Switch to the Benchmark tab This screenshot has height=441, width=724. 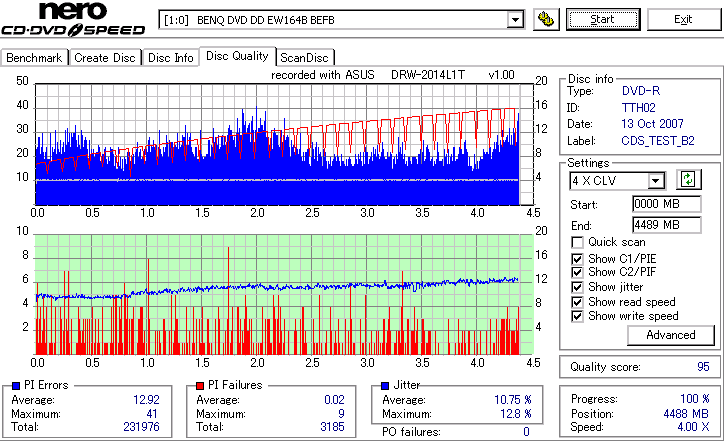[x=34, y=58]
